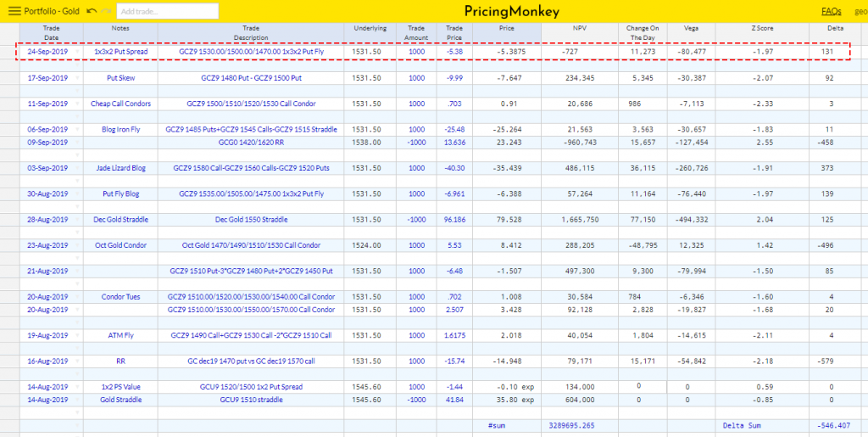Open date dropdown arrow for 06-Sep-2019
Image resolution: width=868 pixels, height=437 pixels.
(77, 130)
